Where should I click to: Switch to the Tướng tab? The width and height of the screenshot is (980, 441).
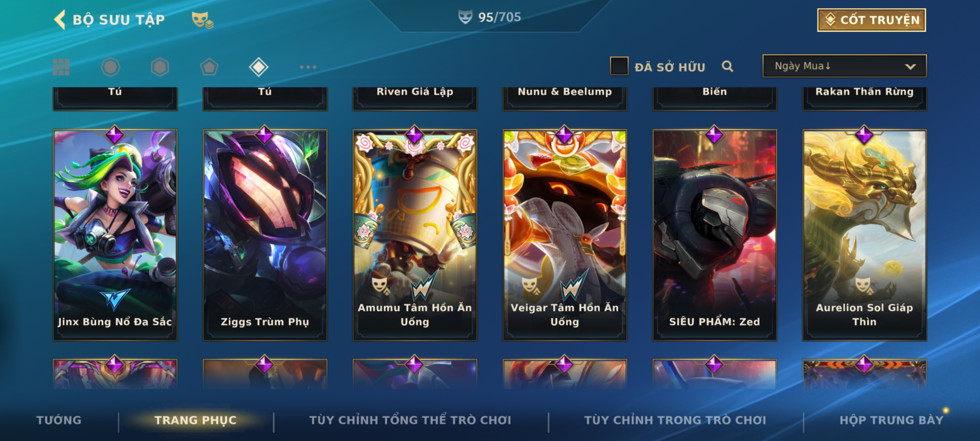point(59,420)
